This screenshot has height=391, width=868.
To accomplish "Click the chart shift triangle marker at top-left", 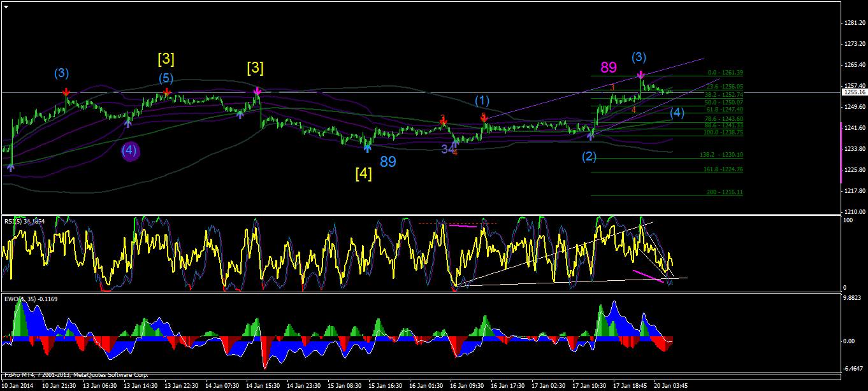I will [6, 6].
